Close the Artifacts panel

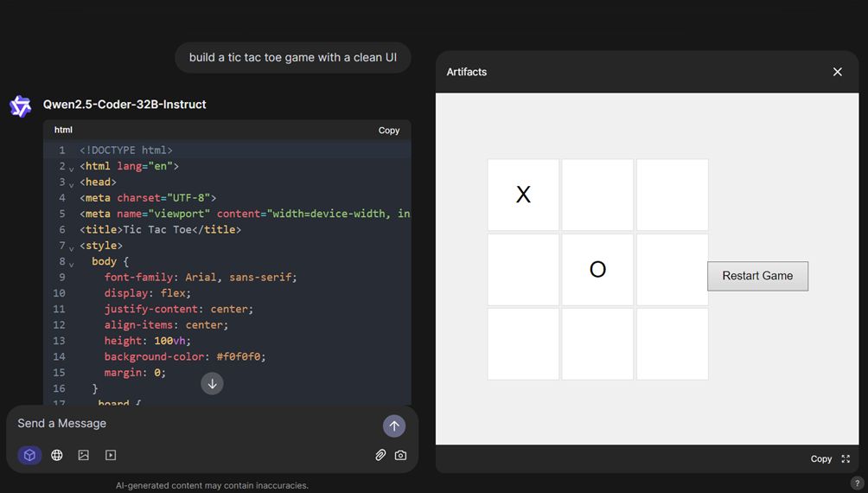click(x=837, y=72)
